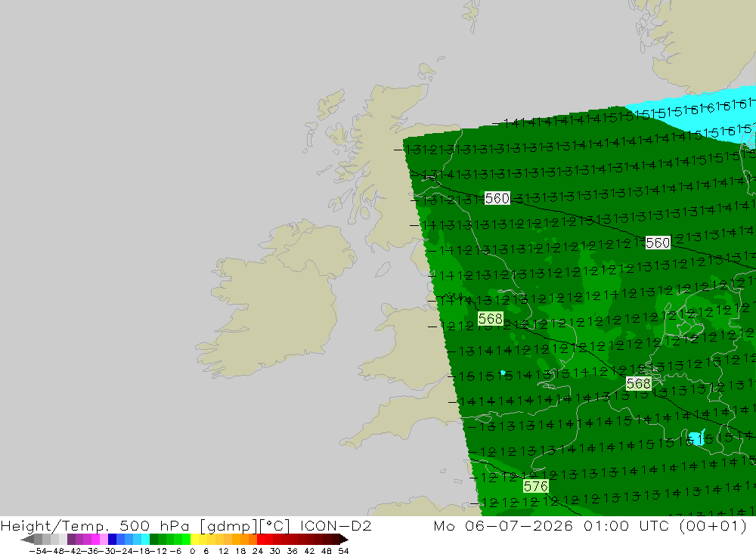Image resolution: width=756 pixels, height=554 pixels.
Task: Click the 576 height contour label
Action: point(536,487)
